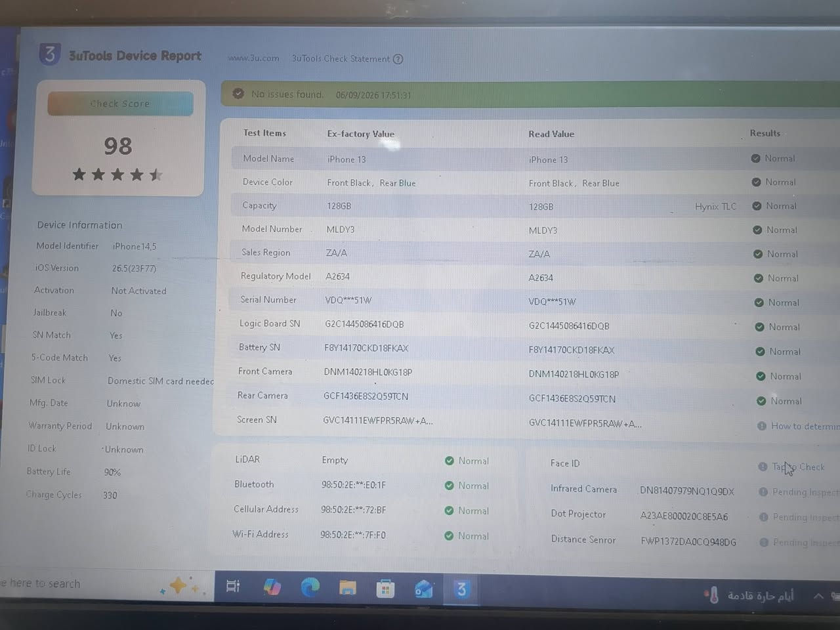Open File Explorer from the taskbar
Image resolution: width=840 pixels, height=630 pixels.
(347, 588)
